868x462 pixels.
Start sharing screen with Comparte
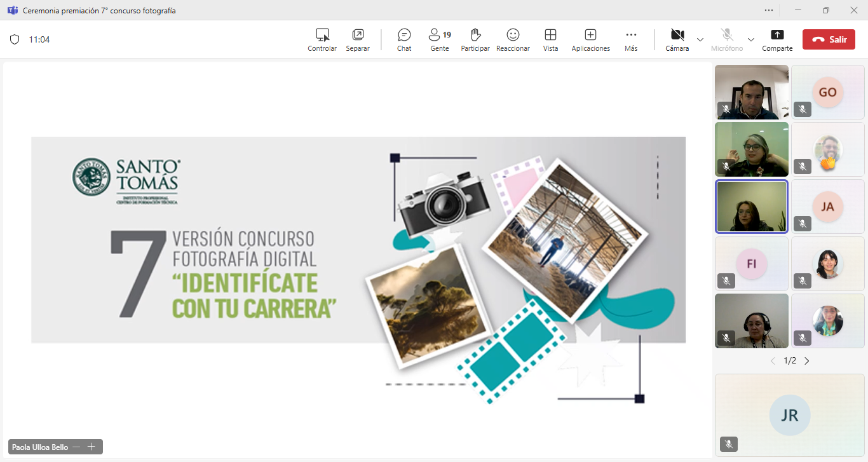point(777,39)
